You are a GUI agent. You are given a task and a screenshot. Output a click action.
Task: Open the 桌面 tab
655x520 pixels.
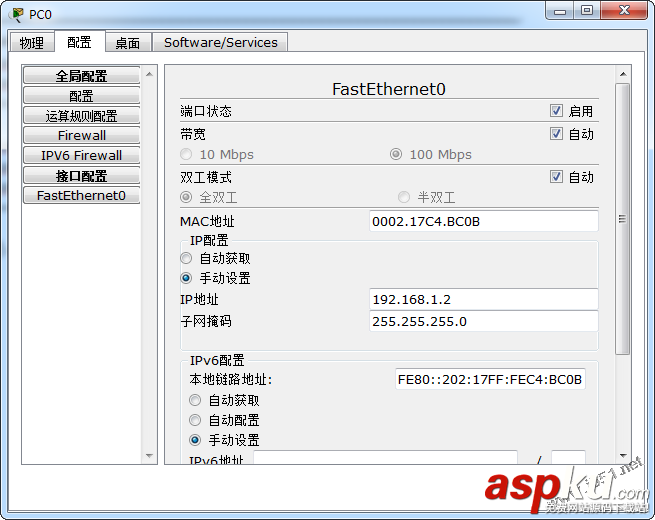[127, 42]
